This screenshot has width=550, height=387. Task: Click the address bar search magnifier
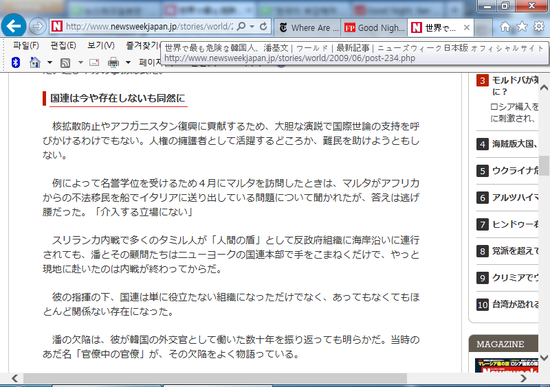point(241,26)
